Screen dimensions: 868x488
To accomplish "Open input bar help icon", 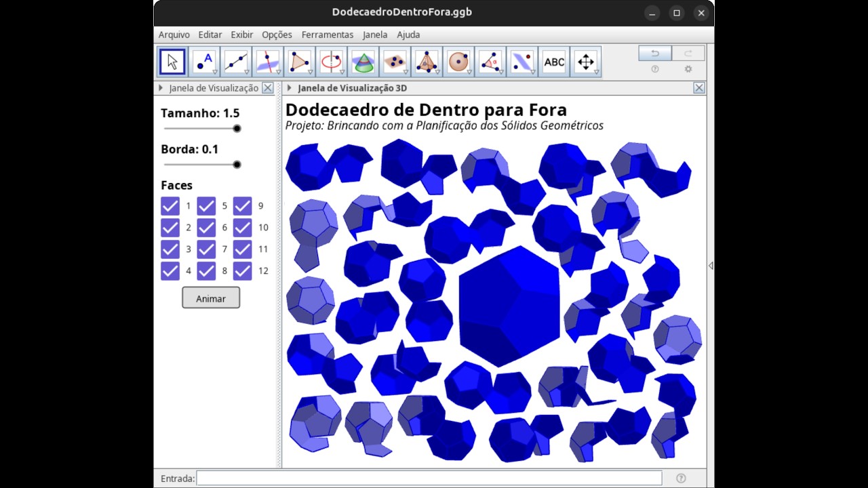I will [x=682, y=479].
